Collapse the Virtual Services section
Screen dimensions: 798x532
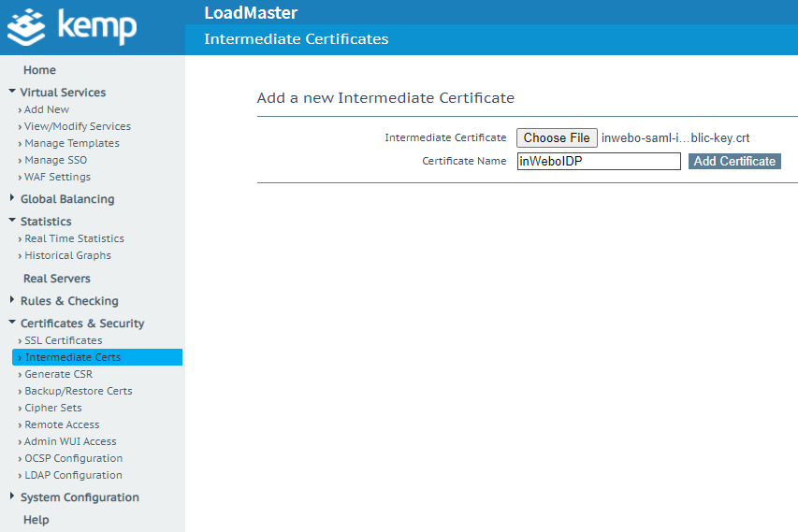point(12,92)
